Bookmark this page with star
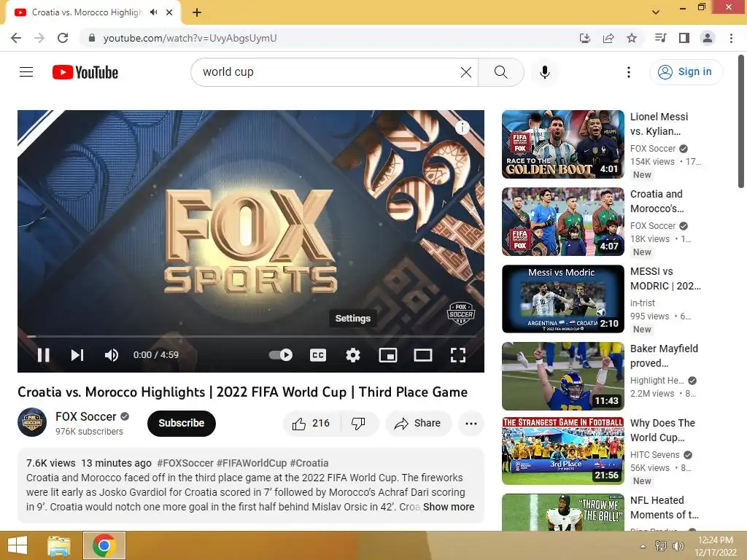 [x=632, y=38]
